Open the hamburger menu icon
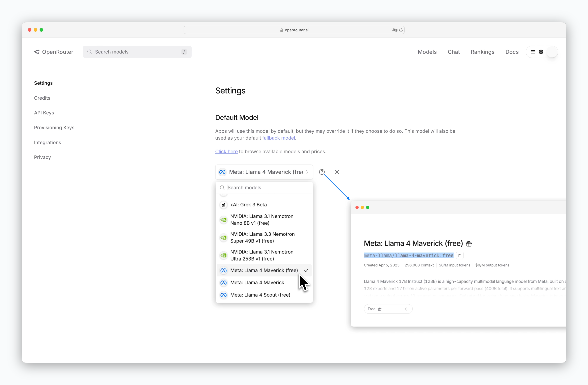Screen dimensions: 588x385 point(533,52)
